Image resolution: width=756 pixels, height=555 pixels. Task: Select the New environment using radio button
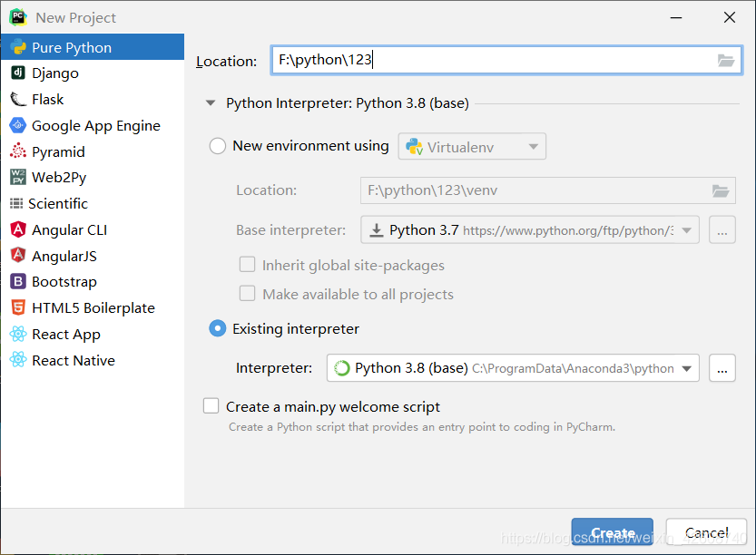click(218, 145)
